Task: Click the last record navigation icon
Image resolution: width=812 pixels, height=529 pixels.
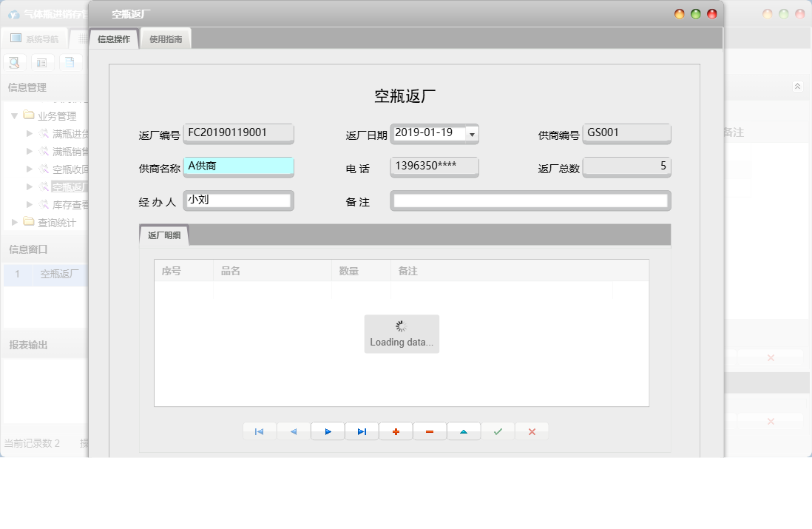Action: (362, 431)
